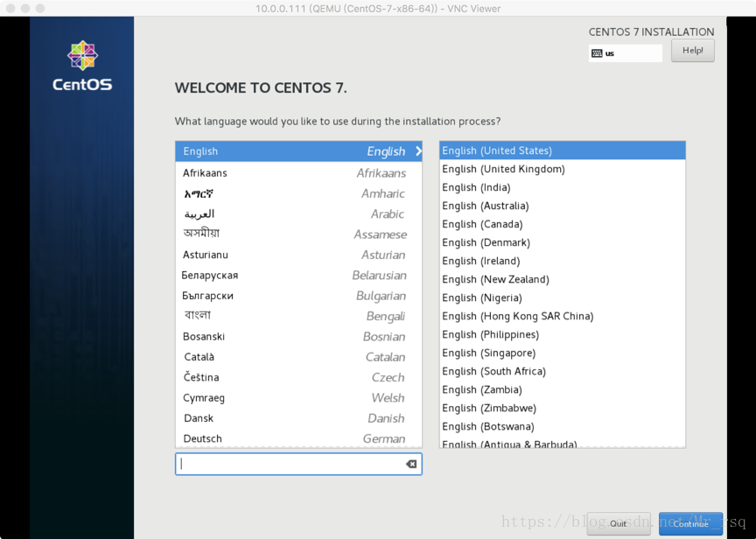Select Čeština (Czech) in the language list
The image size is (756, 539).
pos(298,377)
